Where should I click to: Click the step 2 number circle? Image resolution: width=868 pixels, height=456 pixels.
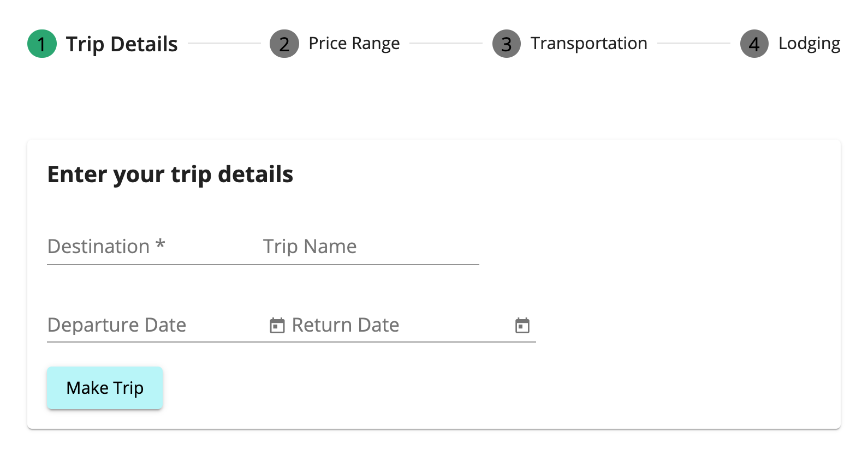(284, 44)
